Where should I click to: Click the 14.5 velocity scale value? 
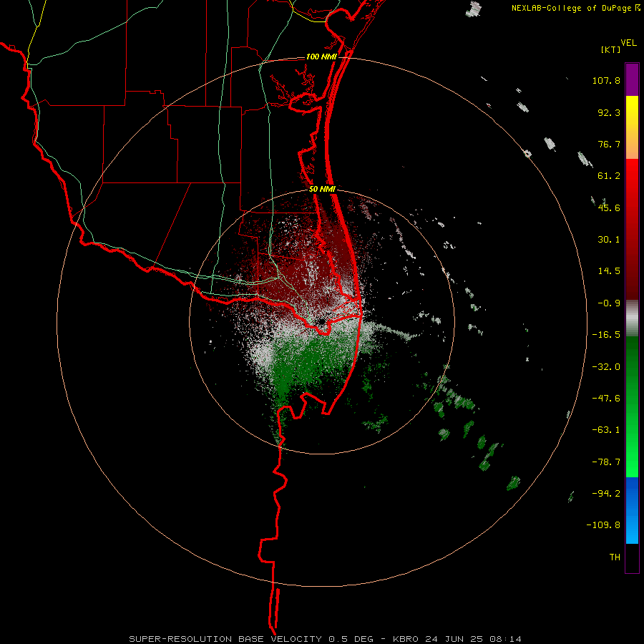coord(609,271)
